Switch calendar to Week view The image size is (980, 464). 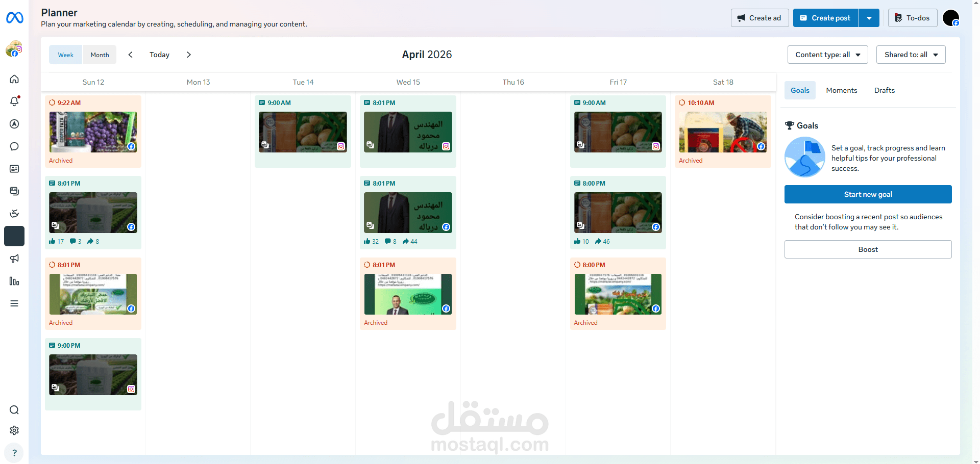pyautogui.click(x=66, y=55)
